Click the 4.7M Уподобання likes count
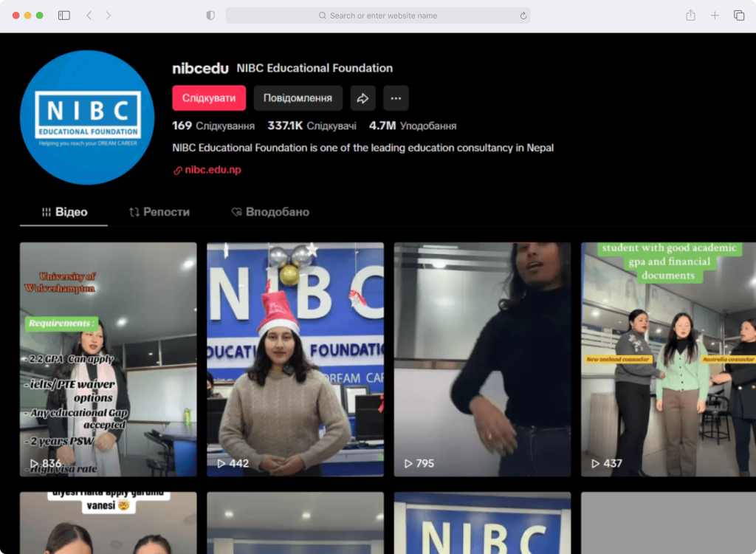Screen dimensions: 756x554 [x=412, y=126]
